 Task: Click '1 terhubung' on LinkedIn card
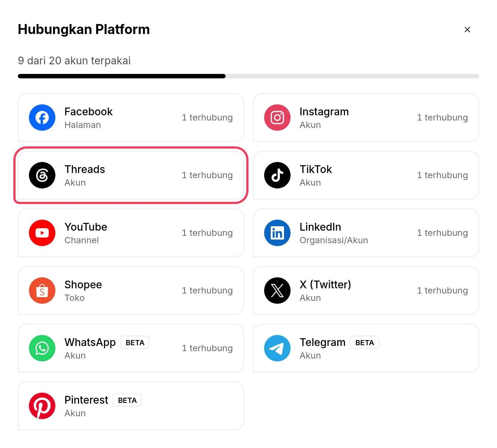click(x=442, y=233)
